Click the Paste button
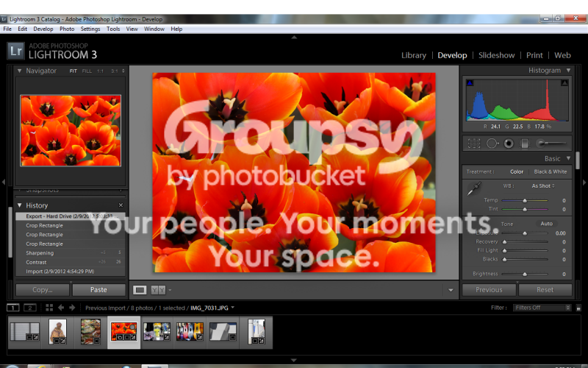The height and width of the screenshot is (368, 588). tap(98, 290)
